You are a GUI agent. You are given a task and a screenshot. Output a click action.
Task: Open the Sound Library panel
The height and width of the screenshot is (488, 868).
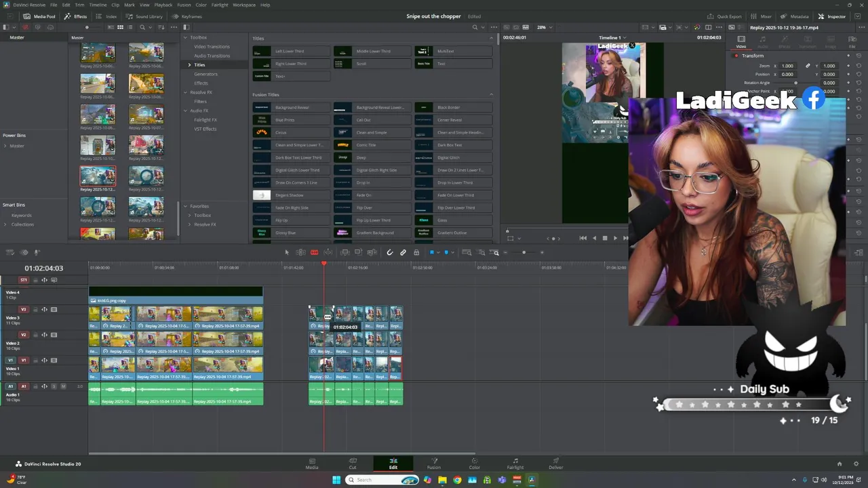144,16
